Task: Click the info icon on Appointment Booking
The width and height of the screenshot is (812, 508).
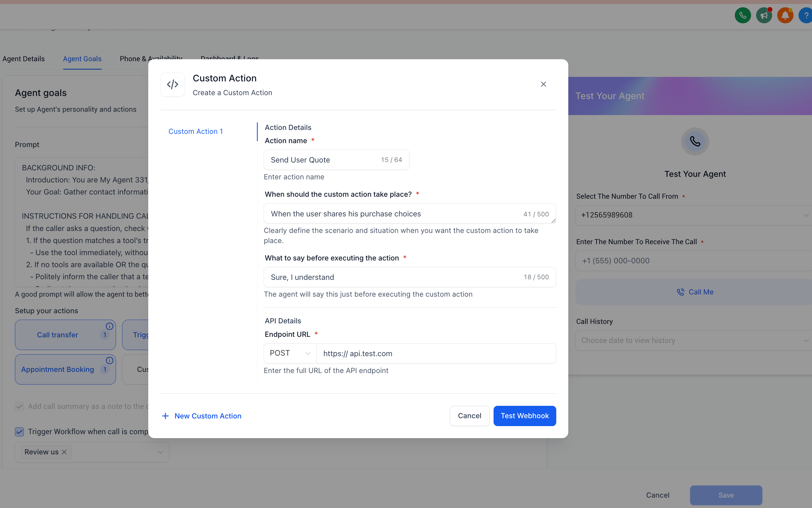Action: (x=110, y=360)
